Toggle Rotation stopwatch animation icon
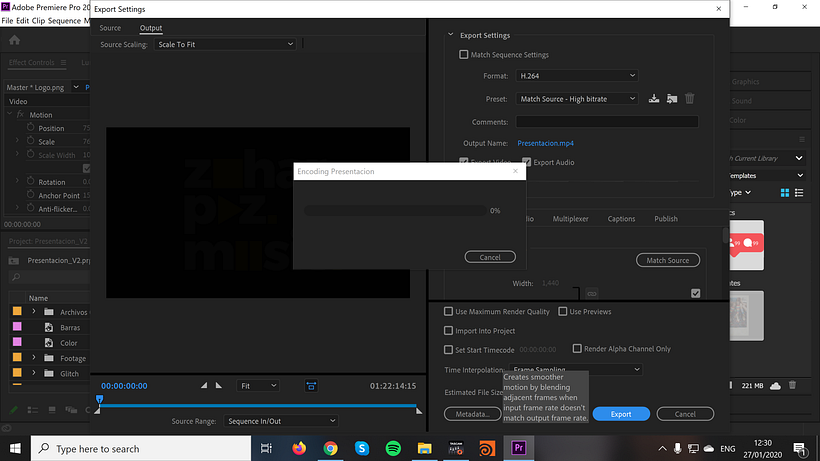Screen dimensions: 820x461 click(x=30, y=181)
